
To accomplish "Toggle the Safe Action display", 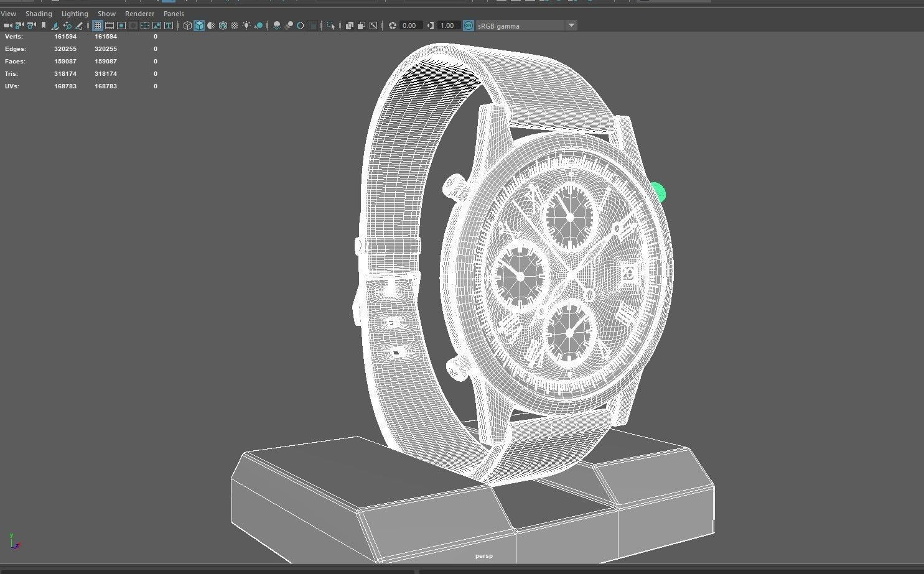I will point(157,25).
